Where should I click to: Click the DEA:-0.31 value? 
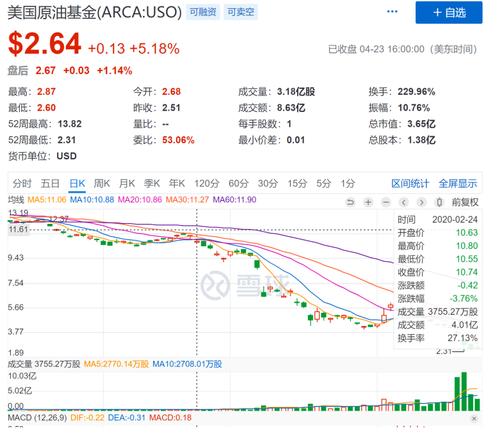click(127, 418)
